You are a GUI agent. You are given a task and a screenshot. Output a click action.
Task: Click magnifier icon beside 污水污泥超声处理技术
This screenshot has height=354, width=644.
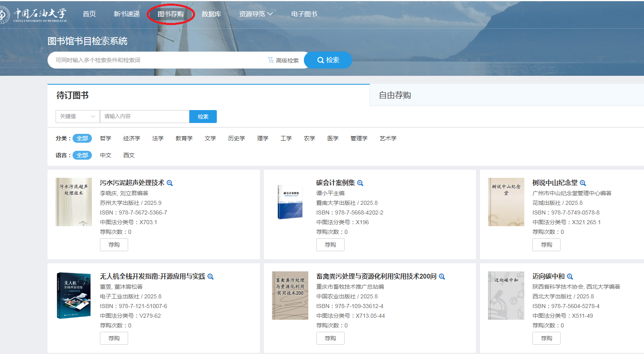point(170,183)
